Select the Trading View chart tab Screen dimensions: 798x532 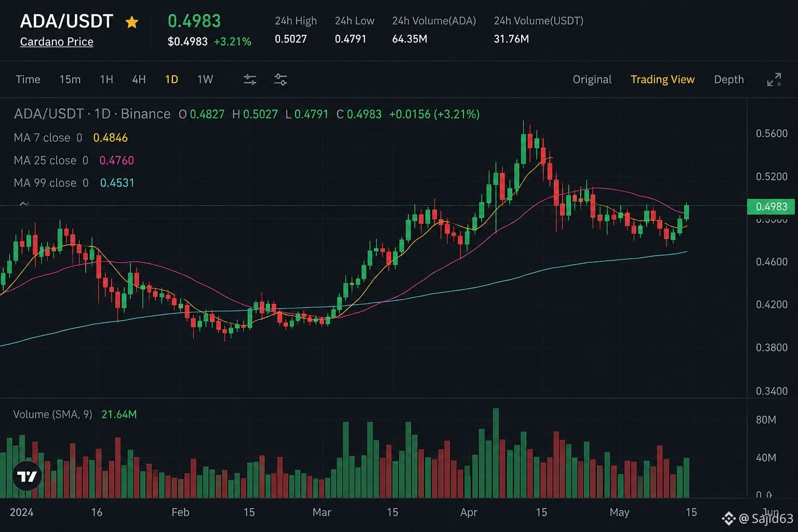[x=662, y=79]
